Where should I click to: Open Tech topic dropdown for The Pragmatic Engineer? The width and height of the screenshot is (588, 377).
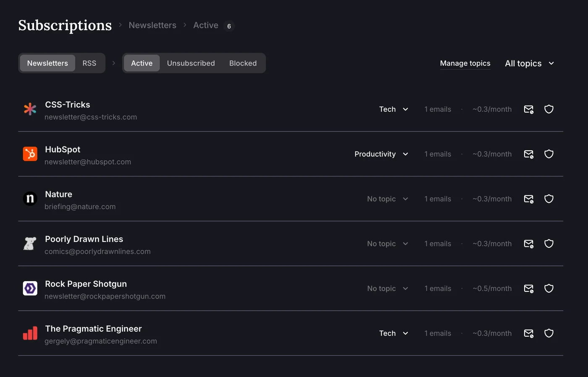coord(394,333)
